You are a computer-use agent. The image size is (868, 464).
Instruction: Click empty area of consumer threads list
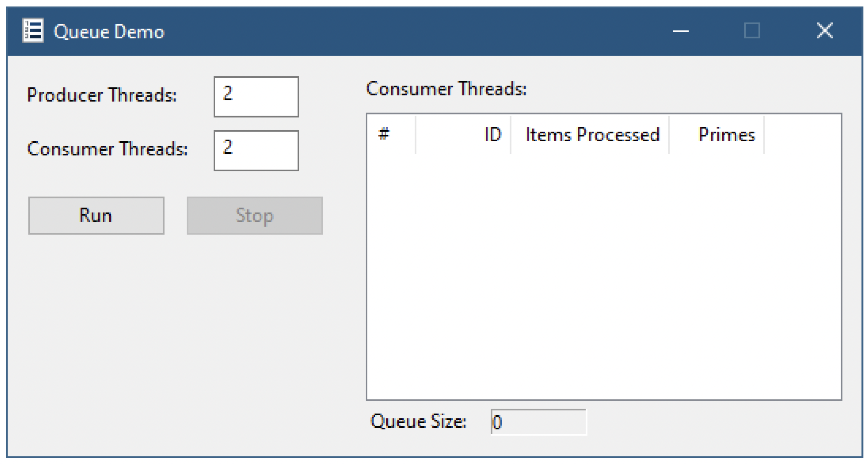pos(604,277)
